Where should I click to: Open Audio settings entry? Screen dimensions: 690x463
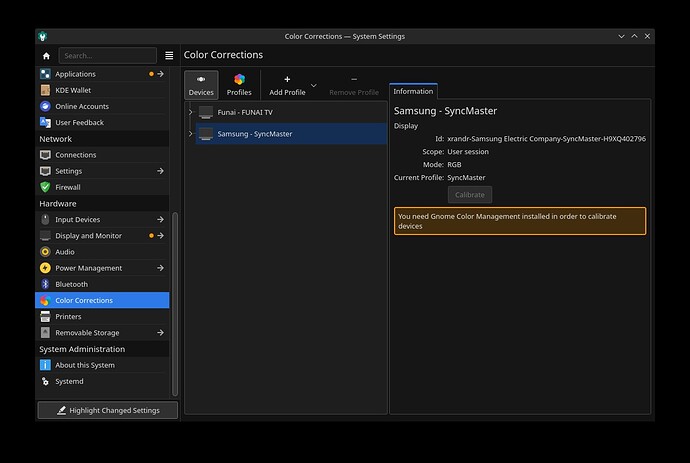click(102, 252)
